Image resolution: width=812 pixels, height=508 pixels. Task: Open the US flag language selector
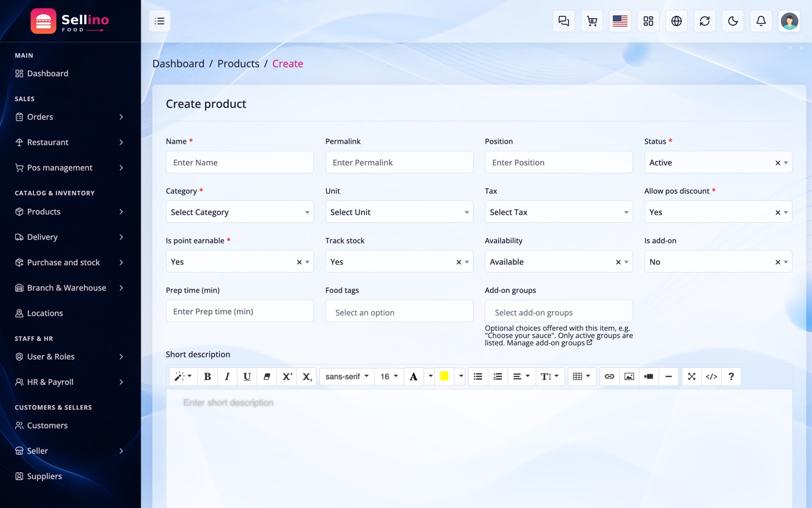[620, 21]
